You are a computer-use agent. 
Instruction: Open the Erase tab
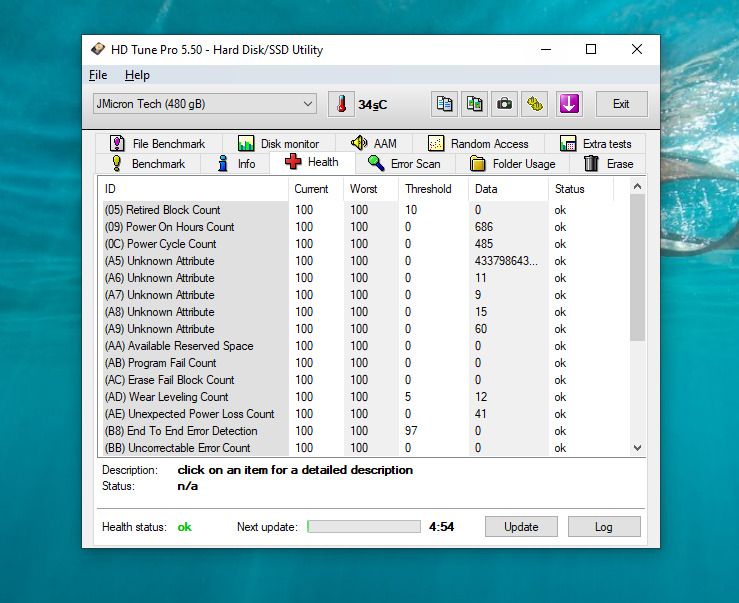coord(608,164)
